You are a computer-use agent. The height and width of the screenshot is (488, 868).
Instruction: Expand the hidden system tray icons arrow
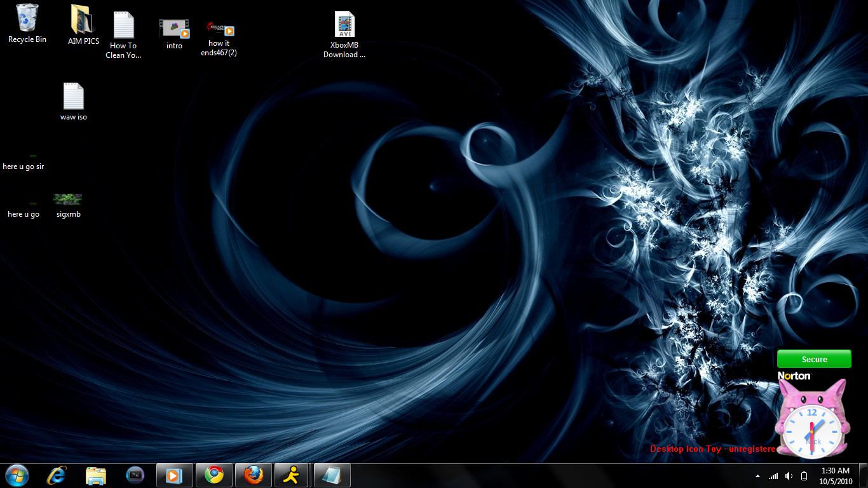tap(757, 476)
